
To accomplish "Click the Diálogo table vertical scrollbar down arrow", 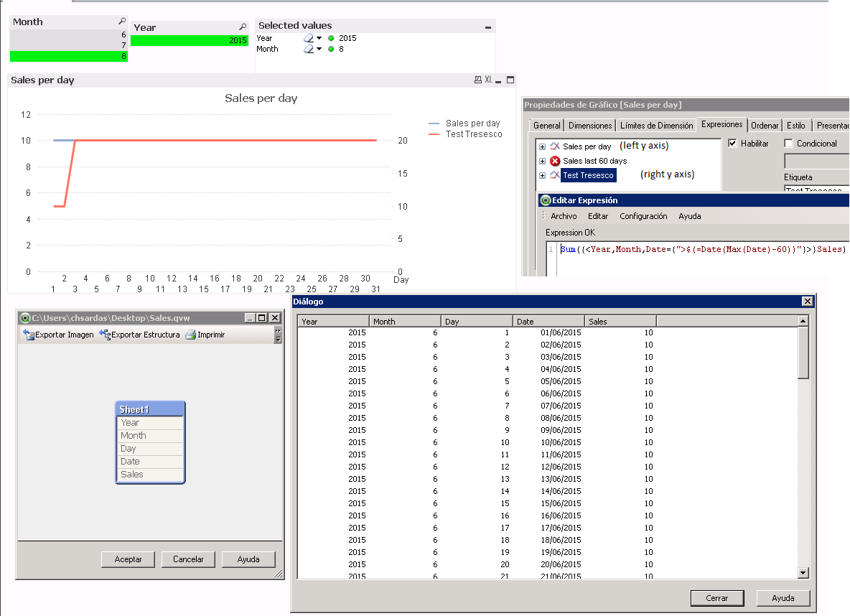I will 803,572.
